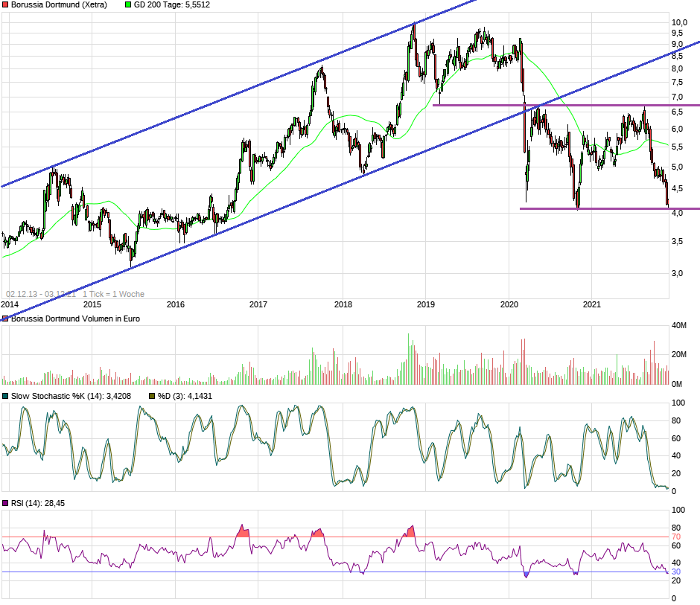The height and width of the screenshot is (605, 700).
Task: Click the 'Borussia Dortmund (Xetra)' title text
Action: pos(59,5)
